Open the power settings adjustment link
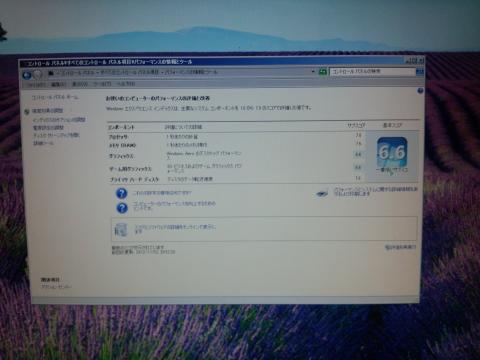 (48, 128)
